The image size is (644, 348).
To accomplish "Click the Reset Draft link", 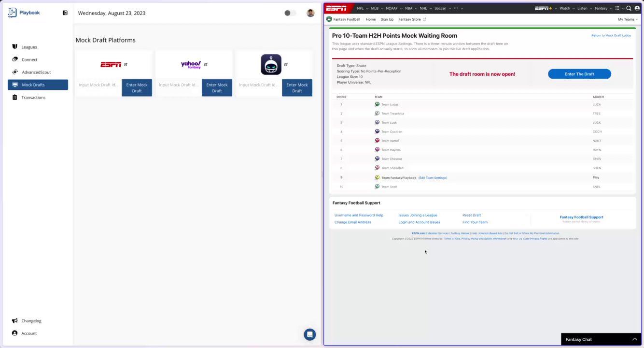I will click(x=472, y=215).
